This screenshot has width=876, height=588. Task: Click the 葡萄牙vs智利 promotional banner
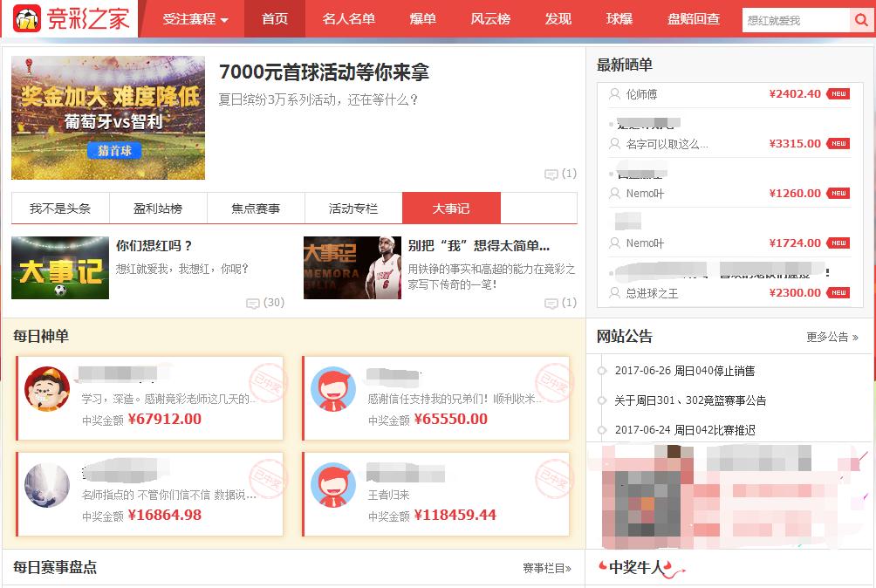[x=107, y=118]
